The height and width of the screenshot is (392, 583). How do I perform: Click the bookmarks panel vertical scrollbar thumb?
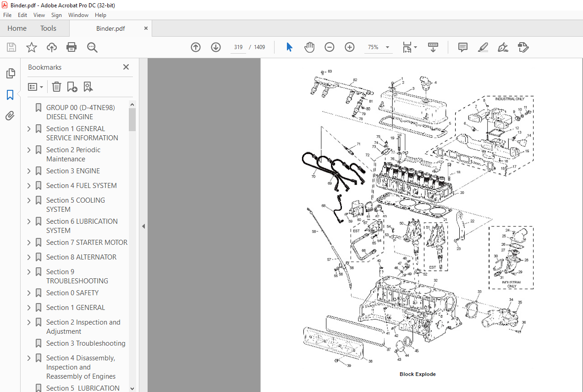click(132, 120)
